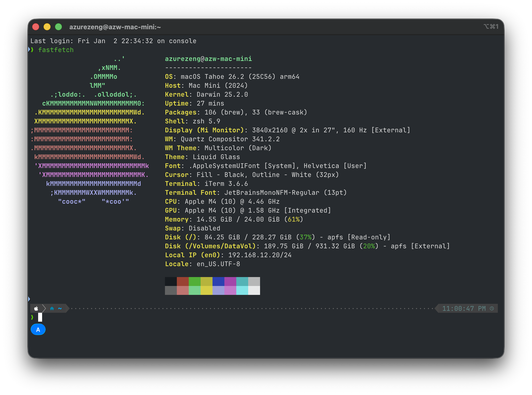Click the fastfetch command text
532x395 pixels.
(56, 50)
